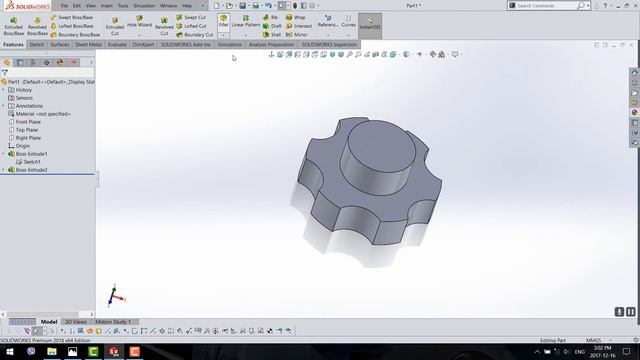Activate the Extruded Cut tool
Screen dimensions: 640x360
tap(115, 27)
